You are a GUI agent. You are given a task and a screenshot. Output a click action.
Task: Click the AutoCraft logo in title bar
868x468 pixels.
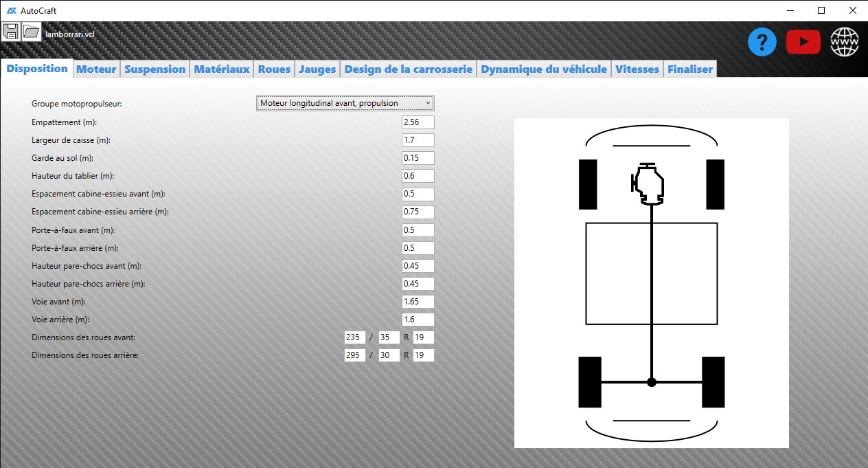coord(12,10)
